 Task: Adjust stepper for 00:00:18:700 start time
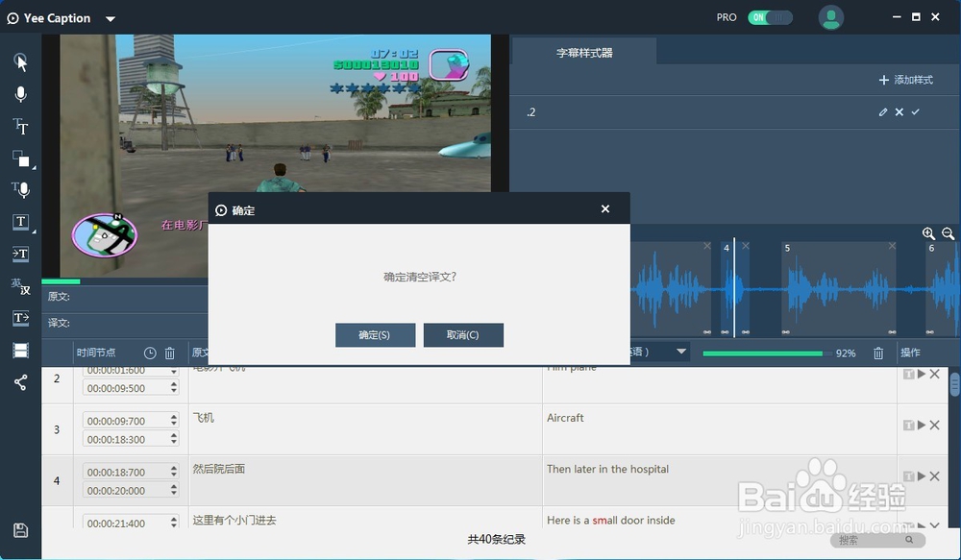coord(174,472)
